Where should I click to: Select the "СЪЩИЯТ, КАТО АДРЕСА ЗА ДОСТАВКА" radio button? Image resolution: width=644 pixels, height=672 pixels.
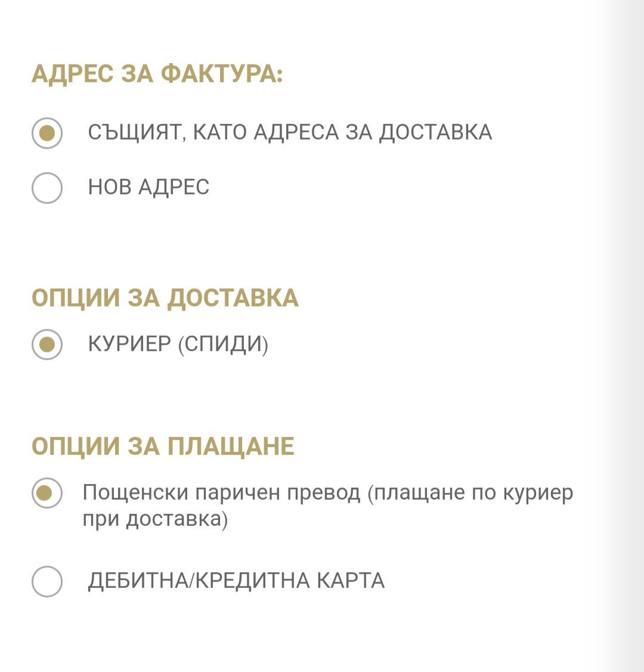[x=47, y=133]
